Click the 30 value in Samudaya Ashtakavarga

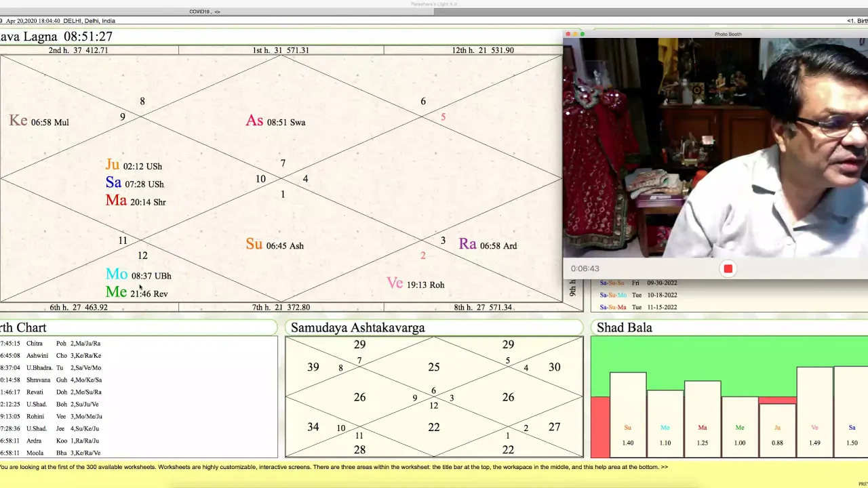coord(554,367)
